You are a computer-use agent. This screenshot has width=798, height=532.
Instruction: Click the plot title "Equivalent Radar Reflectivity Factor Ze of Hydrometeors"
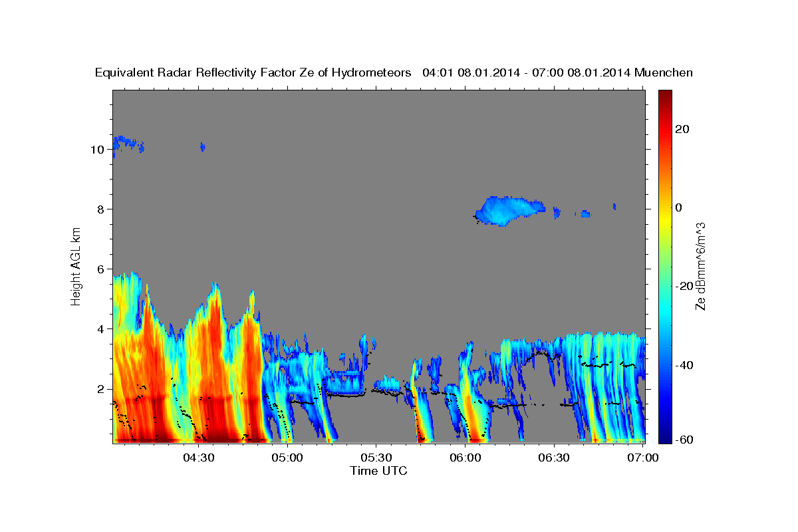click(253, 73)
